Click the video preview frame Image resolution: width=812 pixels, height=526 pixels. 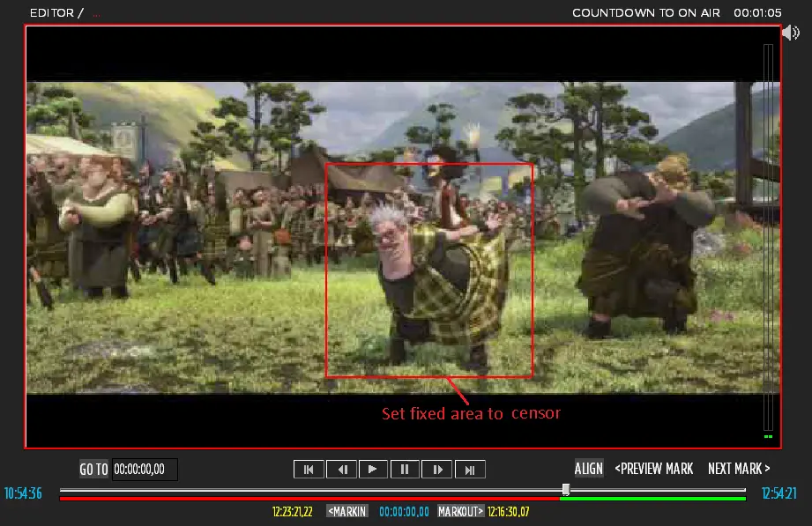(403, 237)
